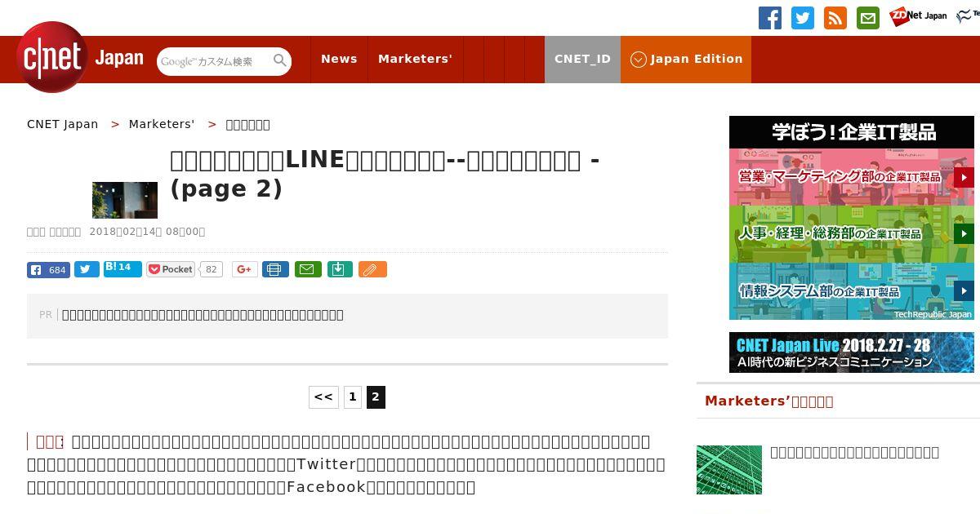Screen dimensions: 980x514
Task: Open the RSS feed icon
Action: 835,18
